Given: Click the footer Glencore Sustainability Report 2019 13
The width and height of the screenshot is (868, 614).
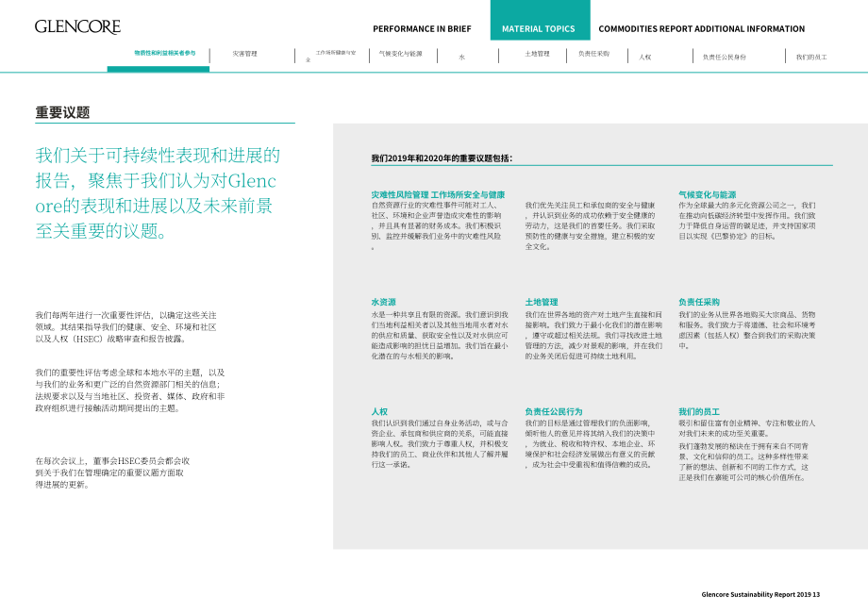Looking at the screenshot, I should (x=760, y=594).
